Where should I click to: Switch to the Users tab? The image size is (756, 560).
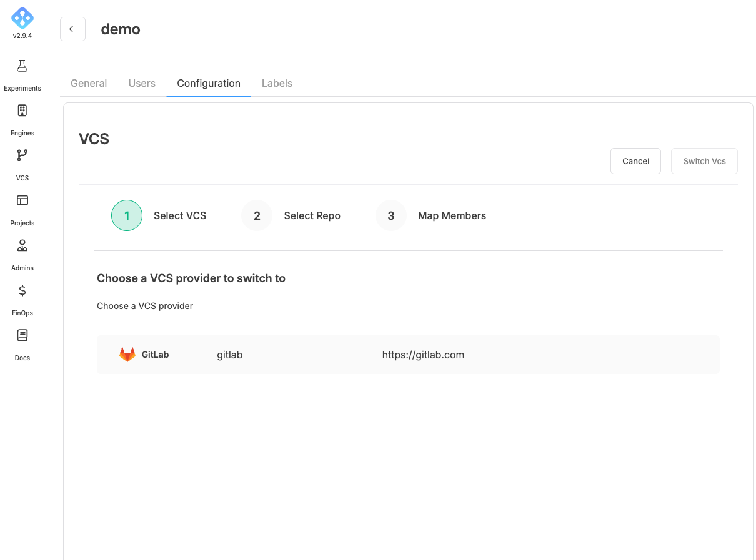coord(142,83)
